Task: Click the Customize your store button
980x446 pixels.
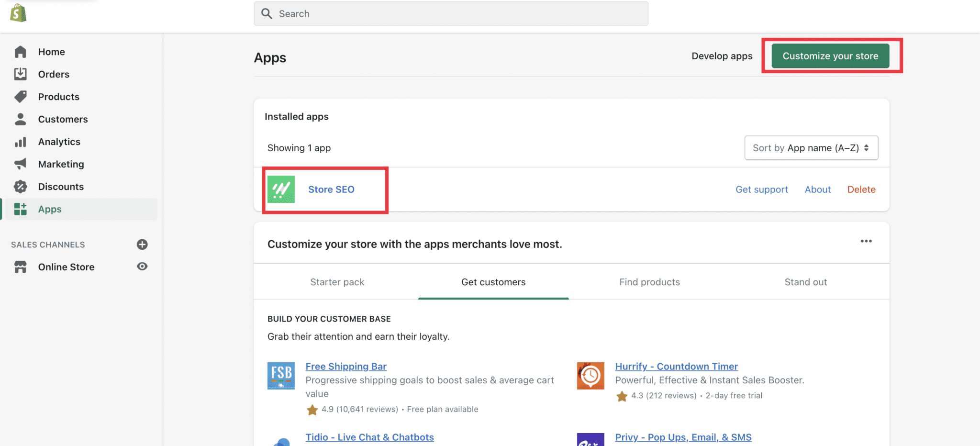Action: coord(830,56)
